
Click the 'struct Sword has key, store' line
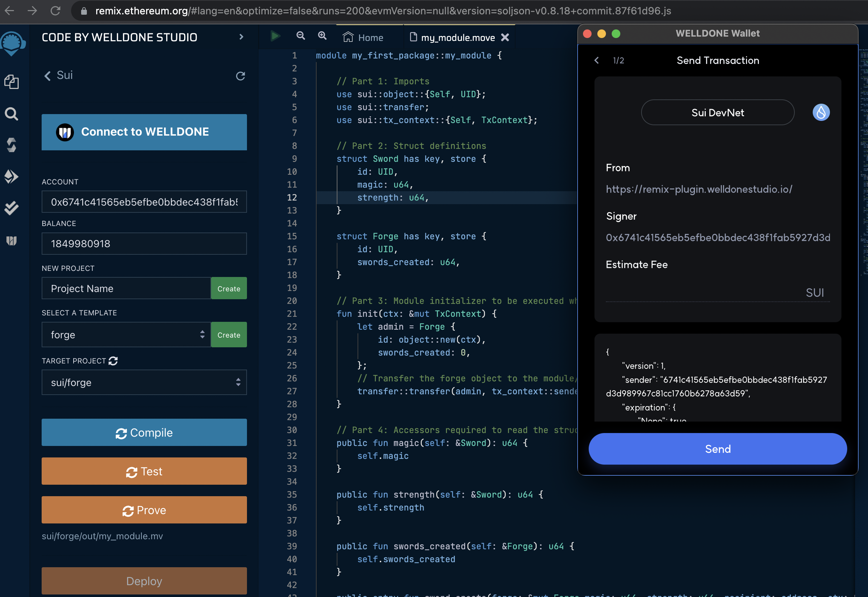pos(411,159)
